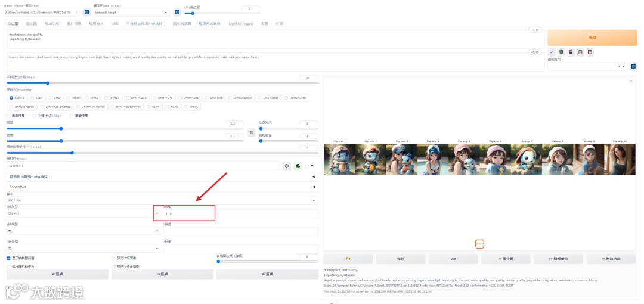This screenshot has width=644, height=304.
Task: Click the Zip button under gallery
Action: tap(453, 259)
